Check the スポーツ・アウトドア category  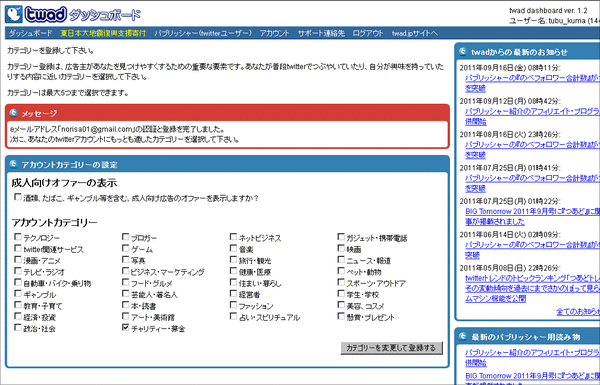(x=341, y=282)
